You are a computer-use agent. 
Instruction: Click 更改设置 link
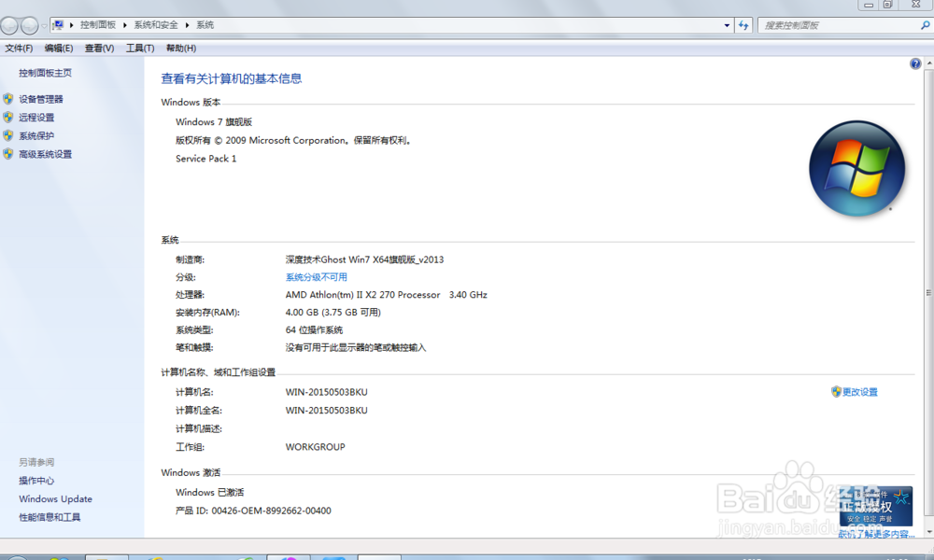click(x=859, y=392)
